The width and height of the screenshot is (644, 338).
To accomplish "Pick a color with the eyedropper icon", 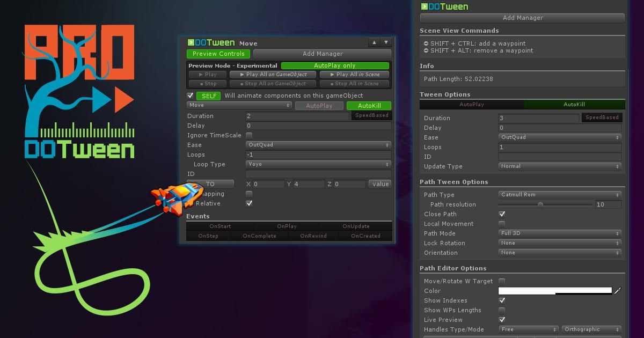I will coord(617,291).
